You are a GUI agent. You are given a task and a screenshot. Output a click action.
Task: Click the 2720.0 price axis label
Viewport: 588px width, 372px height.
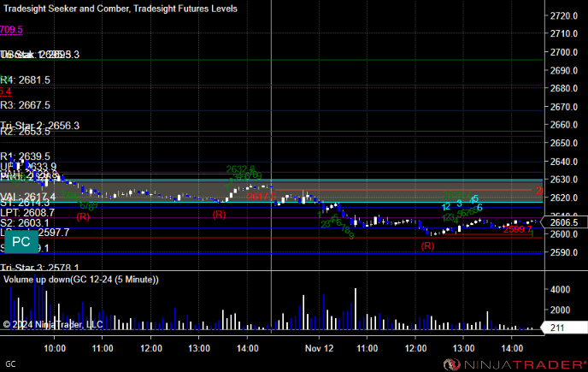click(x=563, y=15)
